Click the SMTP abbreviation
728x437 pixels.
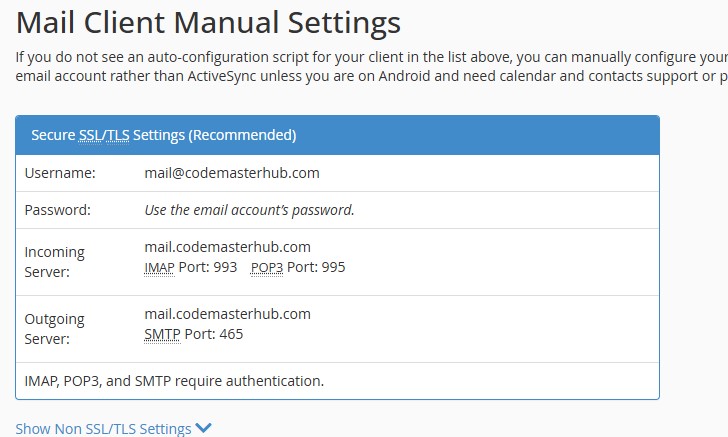(162, 334)
